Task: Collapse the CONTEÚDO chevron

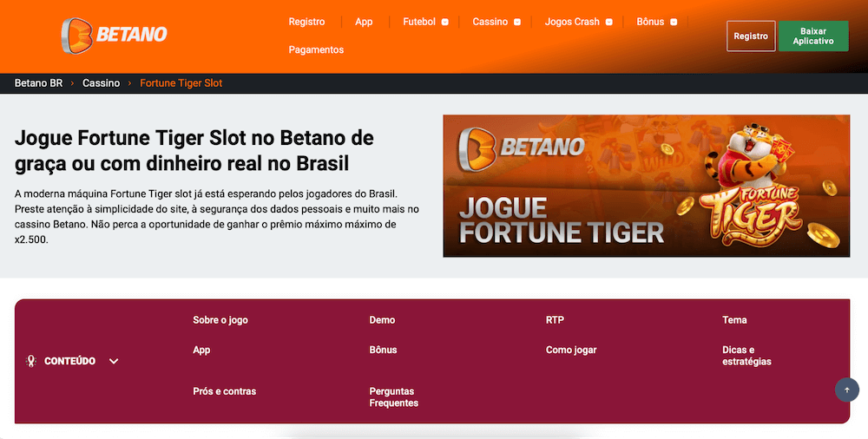Action: point(114,362)
